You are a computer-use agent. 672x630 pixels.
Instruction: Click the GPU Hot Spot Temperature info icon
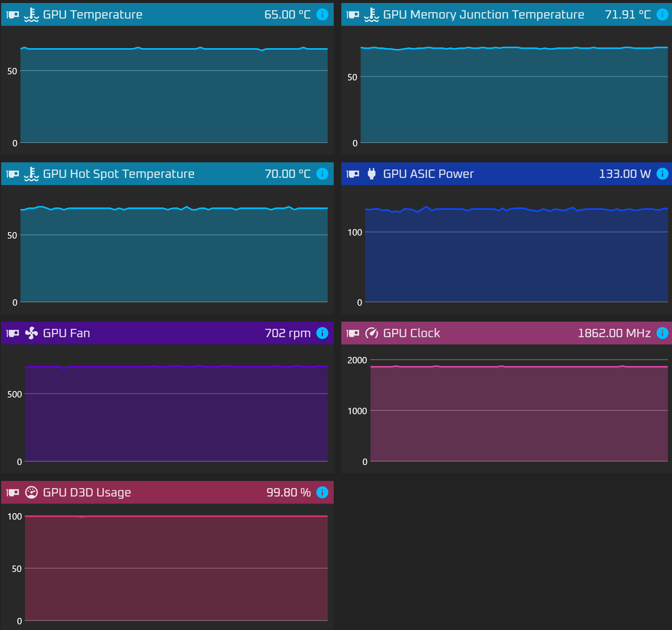point(322,174)
